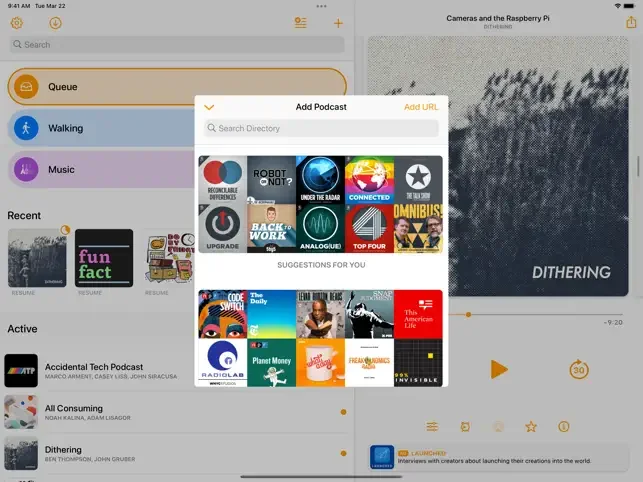Open the Launched podcast ad banner
This screenshot has height=482, width=643.
498,457
